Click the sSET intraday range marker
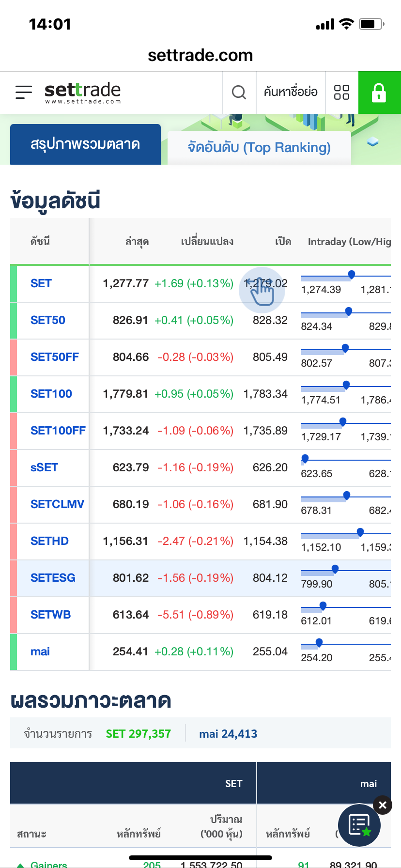The width and height of the screenshot is (401, 868). point(305,458)
